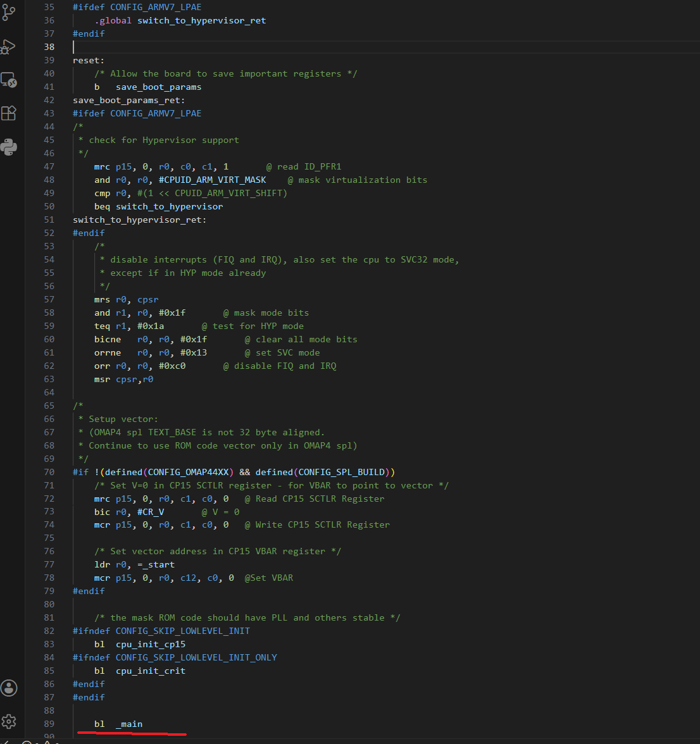Open the Extensions view
The image size is (700, 744).
[8, 113]
